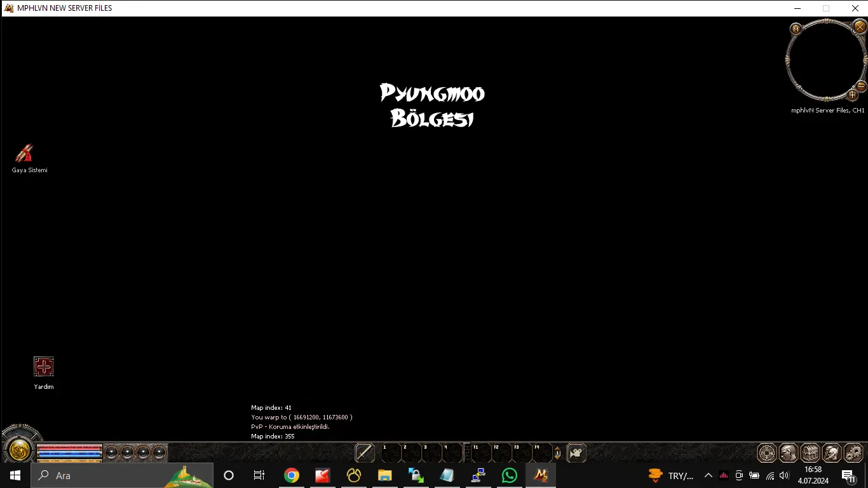The width and height of the screenshot is (868, 488).
Task: Zoom out the minimap with minus button
Action: point(862,86)
